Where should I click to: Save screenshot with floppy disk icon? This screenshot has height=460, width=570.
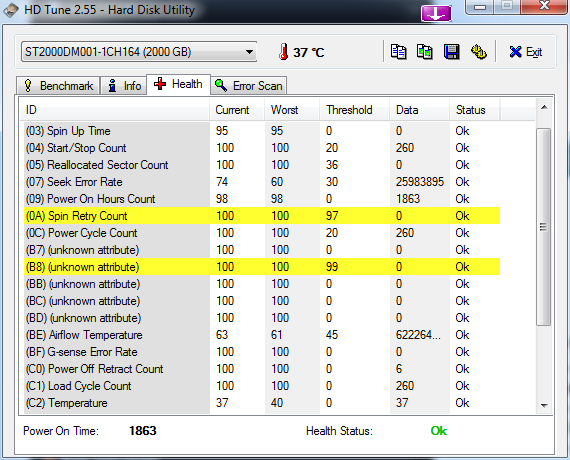(451, 52)
